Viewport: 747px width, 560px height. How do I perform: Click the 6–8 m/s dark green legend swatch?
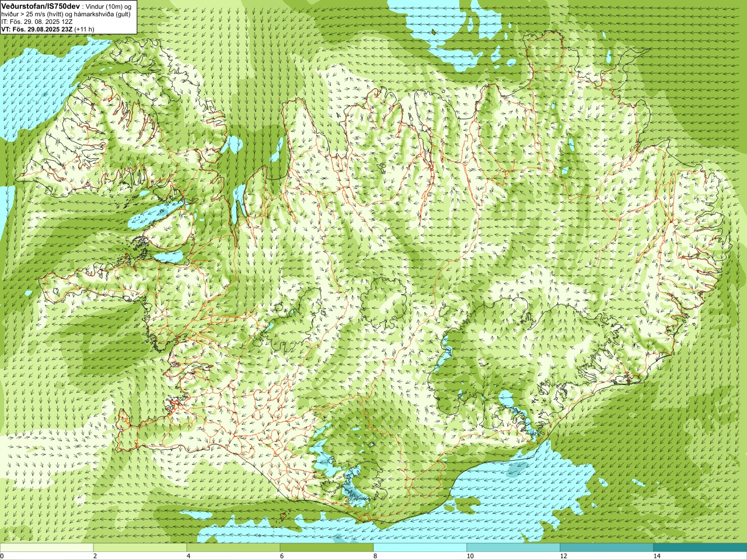point(327,548)
